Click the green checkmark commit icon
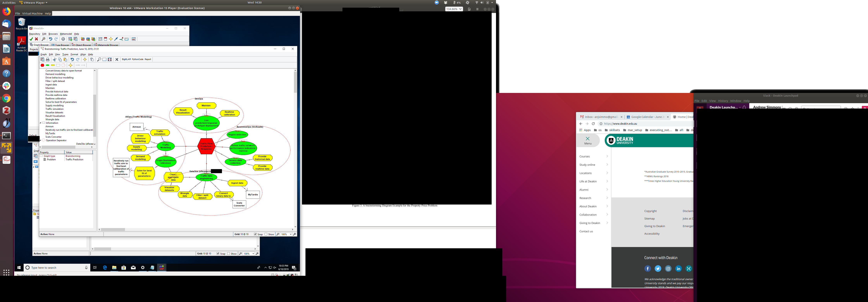Viewport: 868px width, 302px height. click(31, 39)
